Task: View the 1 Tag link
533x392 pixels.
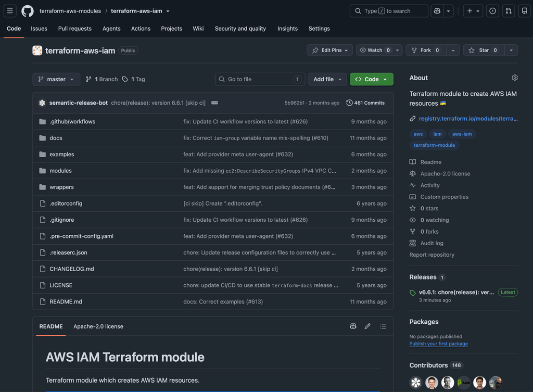Action: (134, 79)
